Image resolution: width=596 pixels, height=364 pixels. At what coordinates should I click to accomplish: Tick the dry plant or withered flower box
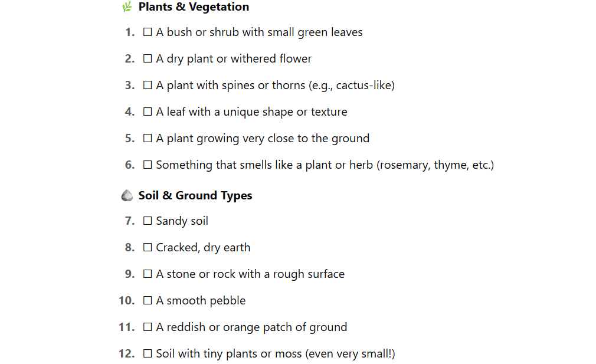point(148,59)
